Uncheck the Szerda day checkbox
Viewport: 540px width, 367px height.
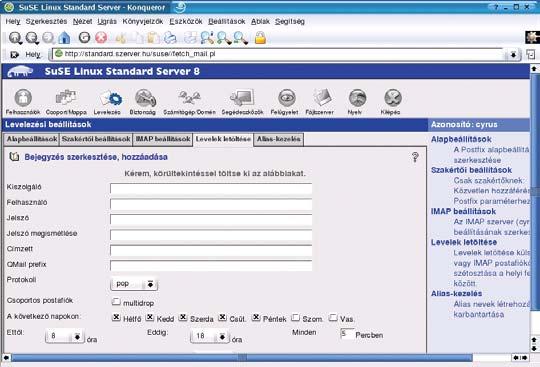(183, 317)
